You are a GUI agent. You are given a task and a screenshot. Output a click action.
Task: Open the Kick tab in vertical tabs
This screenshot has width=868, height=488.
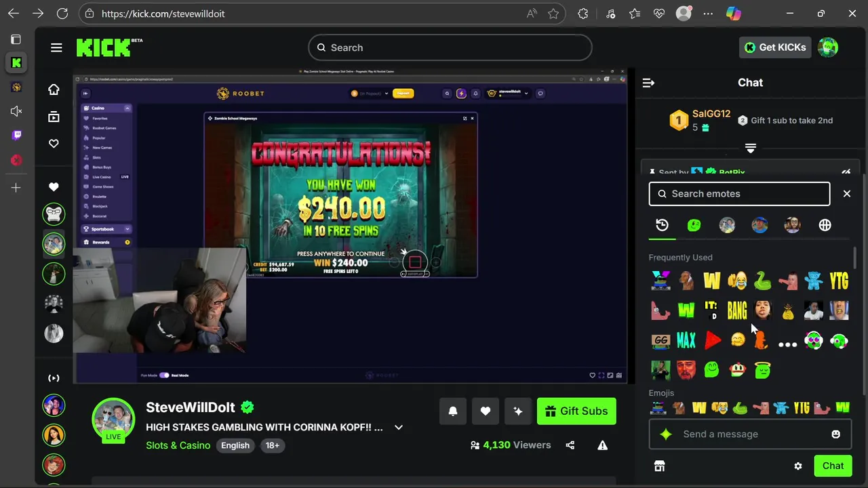tap(16, 63)
